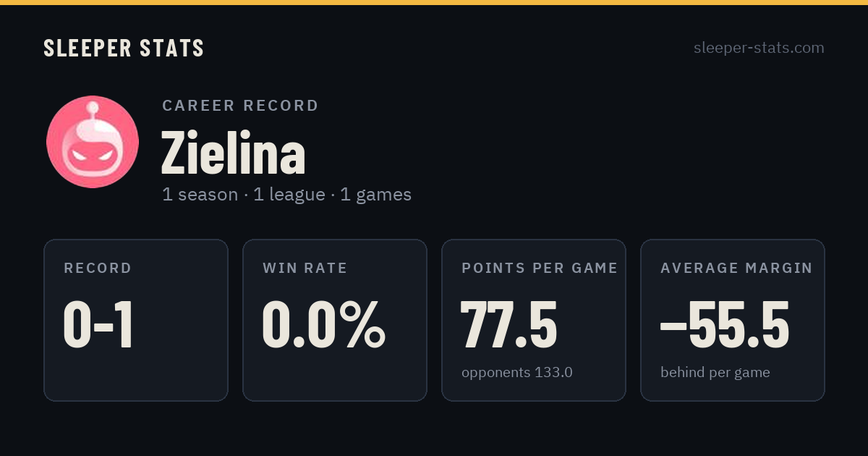Click the 0-1 record value

pyautogui.click(x=98, y=325)
